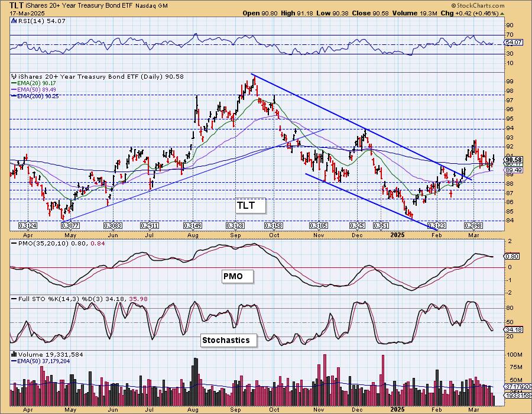
Task: Click the 54.07 RSI value tag
Action: coord(513,43)
